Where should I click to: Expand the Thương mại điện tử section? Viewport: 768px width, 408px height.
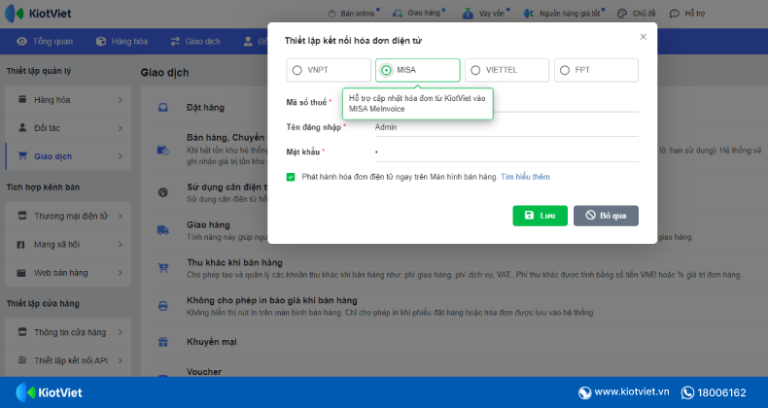[119, 216]
